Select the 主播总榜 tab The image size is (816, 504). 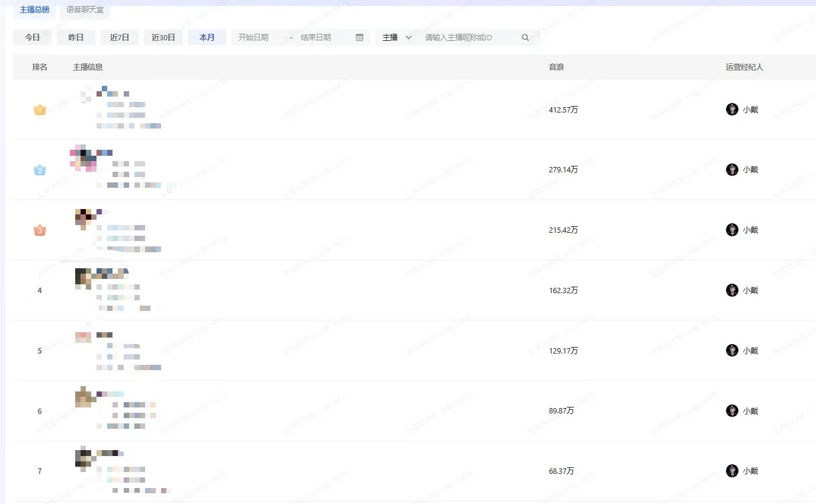click(x=33, y=9)
